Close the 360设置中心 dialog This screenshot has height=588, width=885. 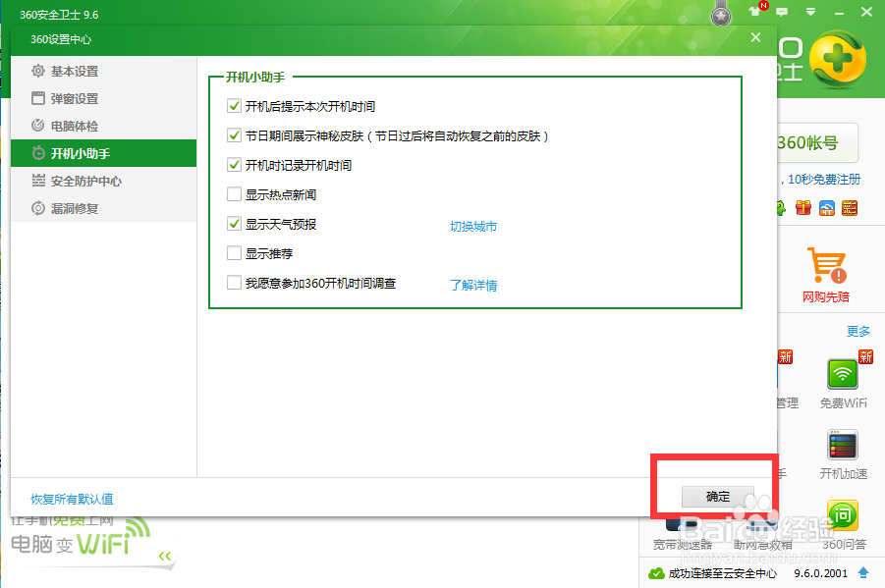point(755,38)
